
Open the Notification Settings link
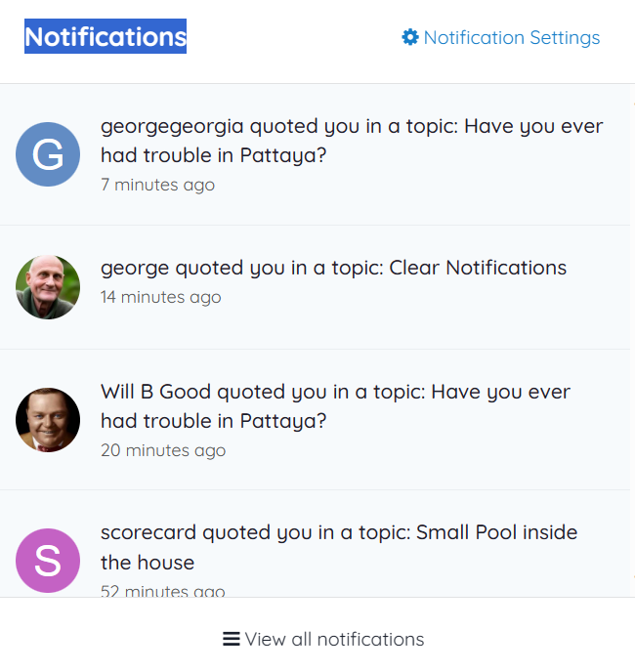501,37
